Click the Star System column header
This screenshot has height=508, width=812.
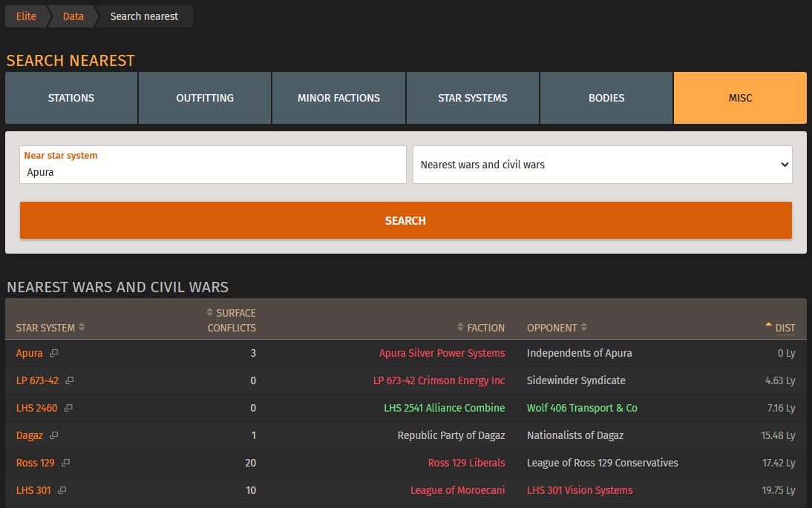tap(45, 328)
